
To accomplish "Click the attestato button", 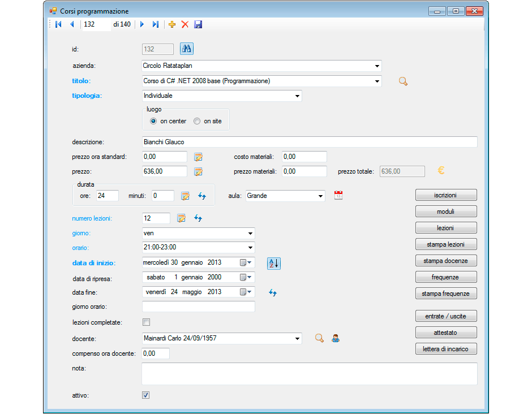I will click(x=446, y=333).
